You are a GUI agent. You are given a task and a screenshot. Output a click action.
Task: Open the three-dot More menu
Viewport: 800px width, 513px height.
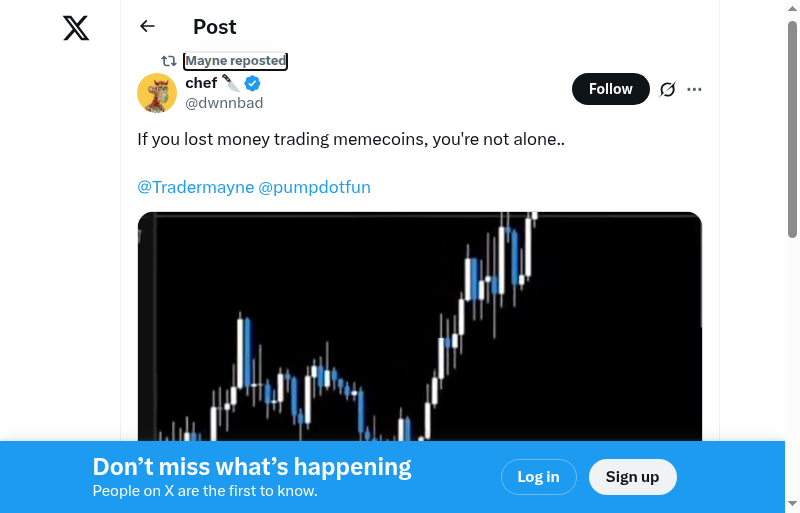695,89
